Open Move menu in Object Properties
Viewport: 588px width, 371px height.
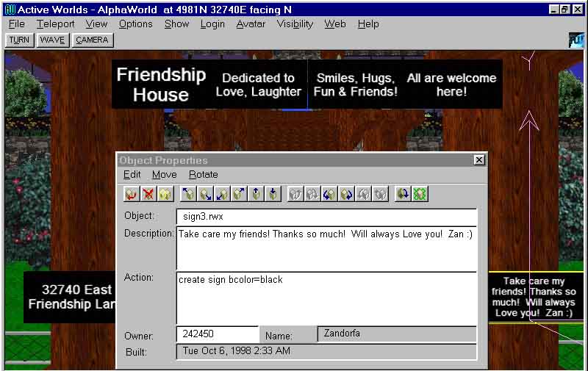pos(164,175)
